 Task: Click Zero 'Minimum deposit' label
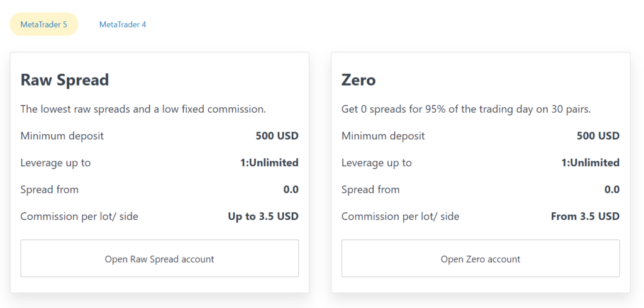(x=383, y=135)
